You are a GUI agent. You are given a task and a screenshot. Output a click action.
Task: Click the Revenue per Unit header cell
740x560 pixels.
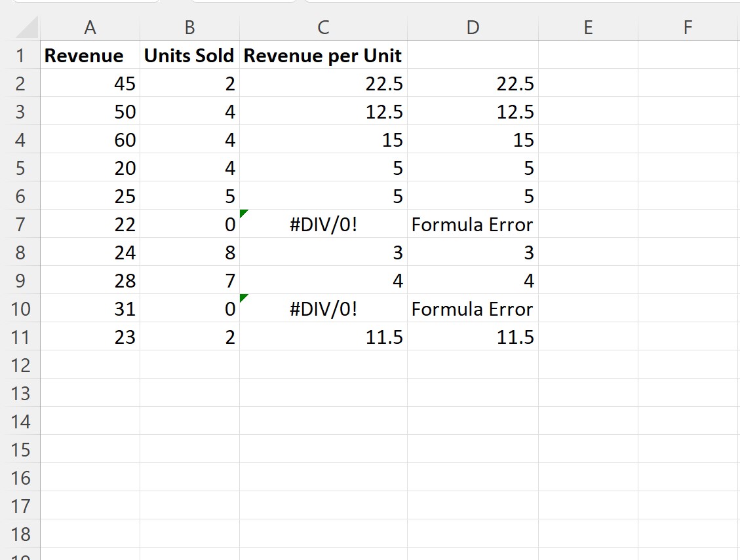(x=323, y=55)
